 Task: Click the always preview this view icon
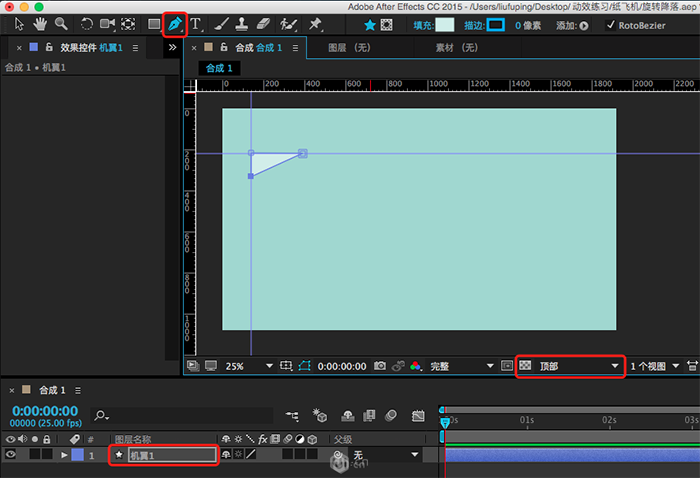[193, 366]
